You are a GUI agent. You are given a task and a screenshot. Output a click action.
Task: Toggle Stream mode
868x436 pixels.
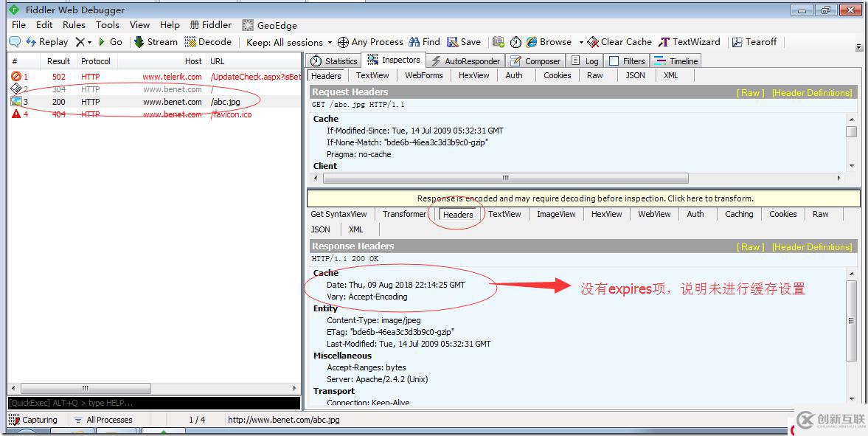(156, 42)
